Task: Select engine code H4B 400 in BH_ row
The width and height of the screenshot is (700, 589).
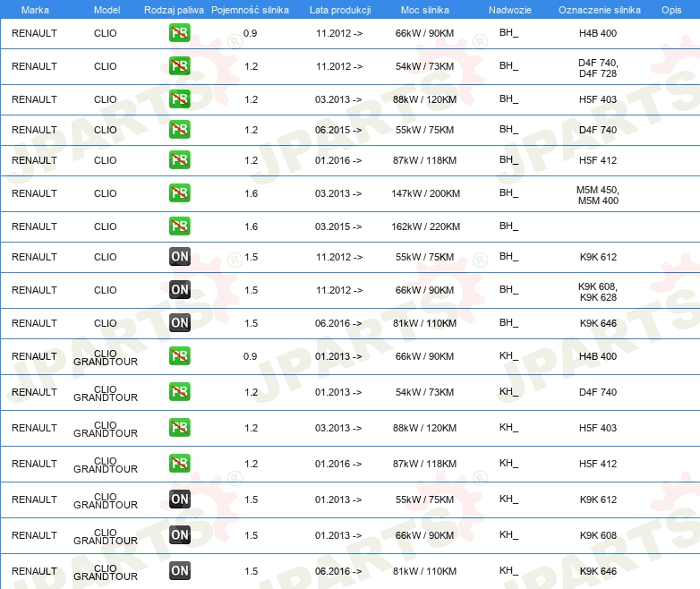Action: pyautogui.click(x=598, y=33)
